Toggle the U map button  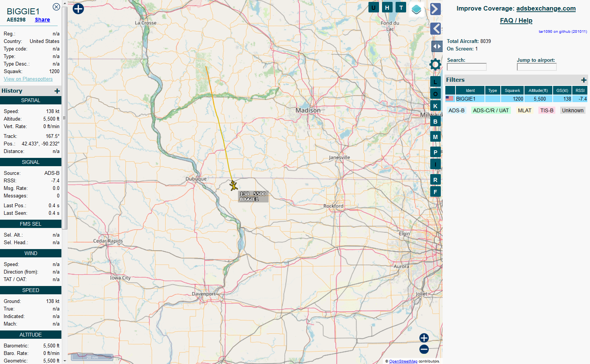click(373, 7)
